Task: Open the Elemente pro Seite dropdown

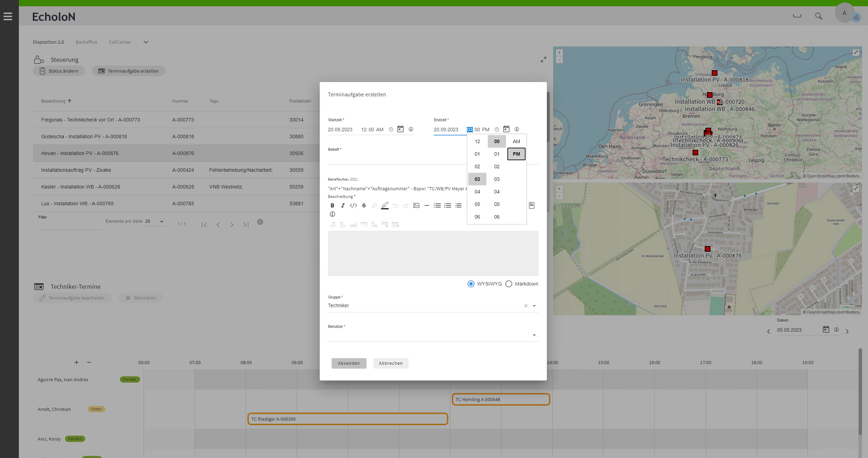Action: pyautogui.click(x=155, y=221)
